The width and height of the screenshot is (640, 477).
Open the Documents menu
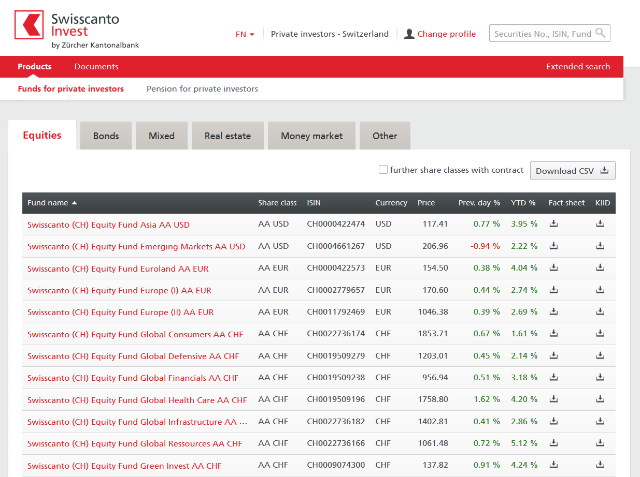(96, 67)
